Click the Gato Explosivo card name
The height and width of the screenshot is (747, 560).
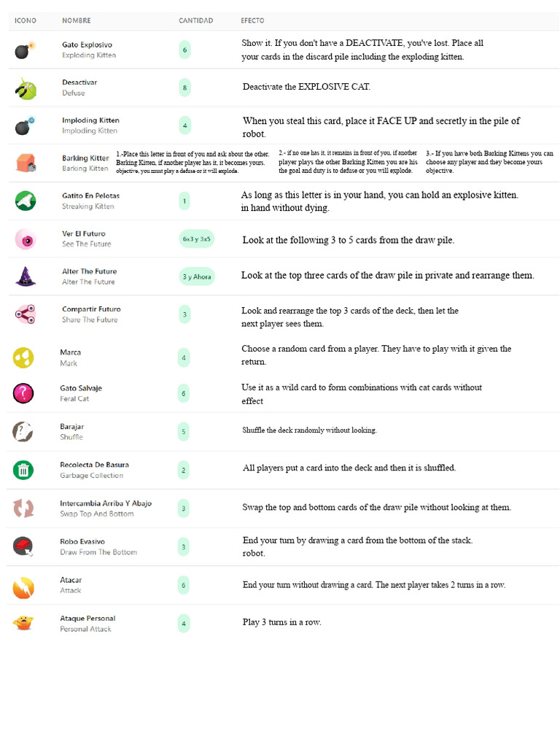(87, 45)
